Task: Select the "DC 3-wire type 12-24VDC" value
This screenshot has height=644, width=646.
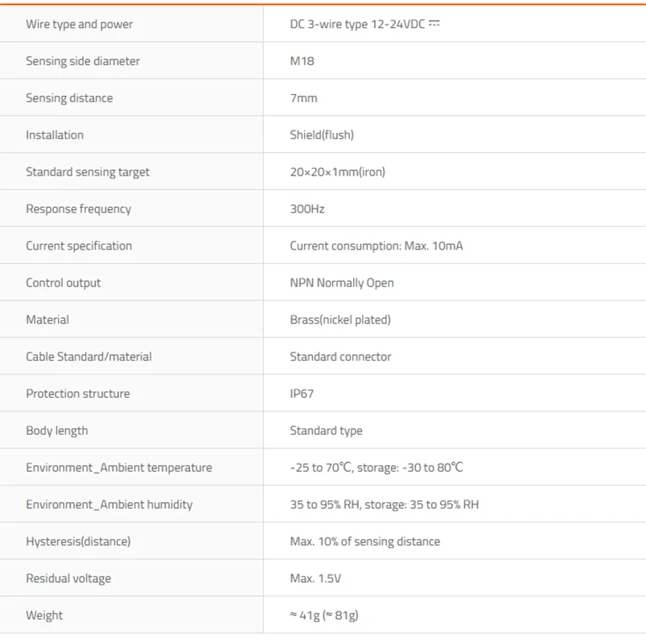Action: [x=357, y=24]
